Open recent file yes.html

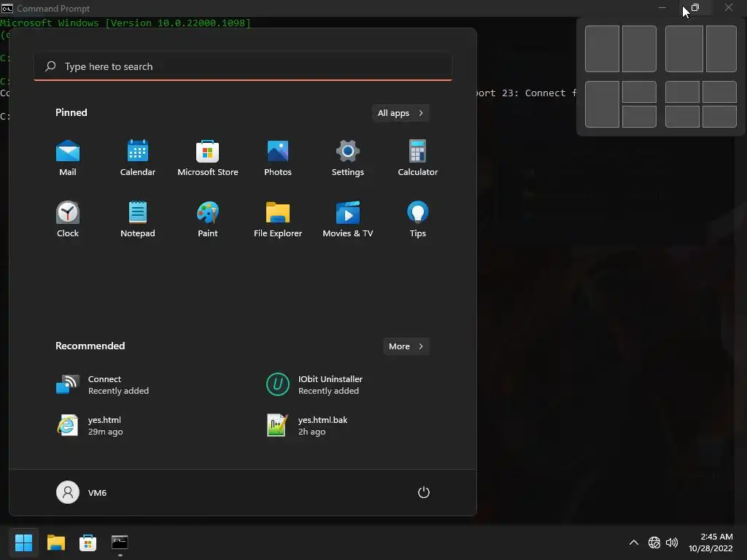pos(90,426)
